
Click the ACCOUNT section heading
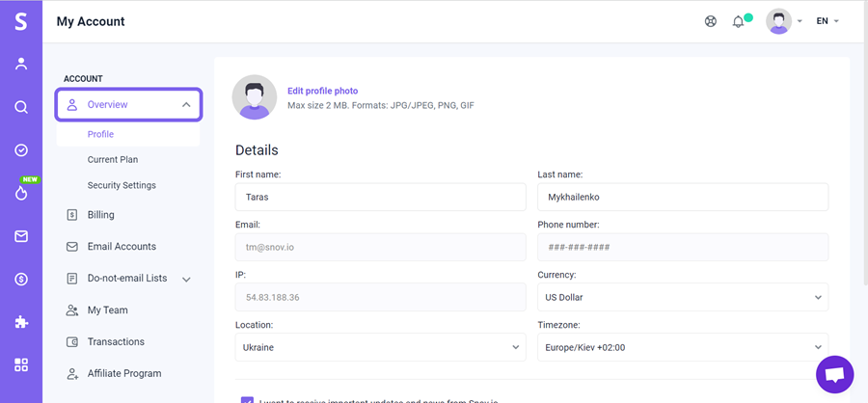pyautogui.click(x=83, y=79)
